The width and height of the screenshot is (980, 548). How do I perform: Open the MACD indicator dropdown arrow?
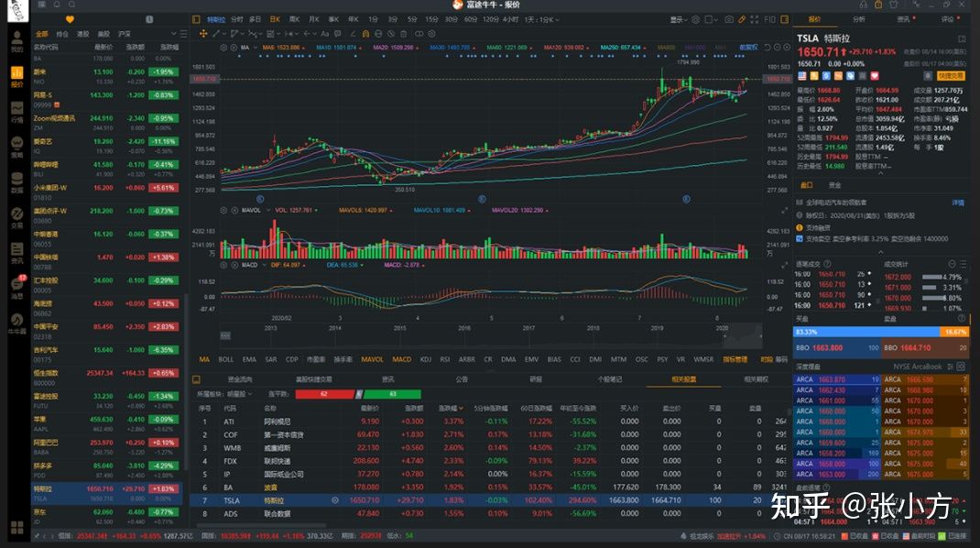click(x=265, y=265)
